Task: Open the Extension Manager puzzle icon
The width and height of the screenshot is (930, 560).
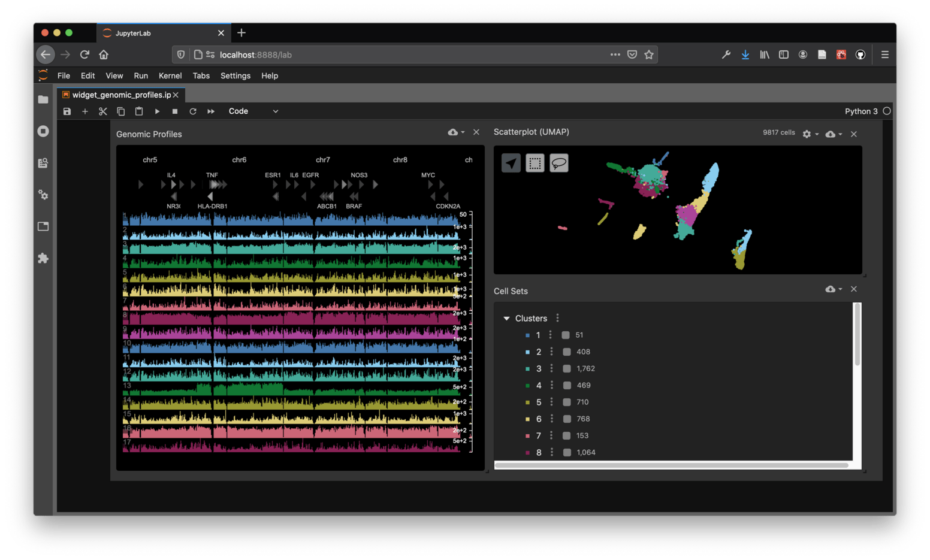Action: coord(43,258)
